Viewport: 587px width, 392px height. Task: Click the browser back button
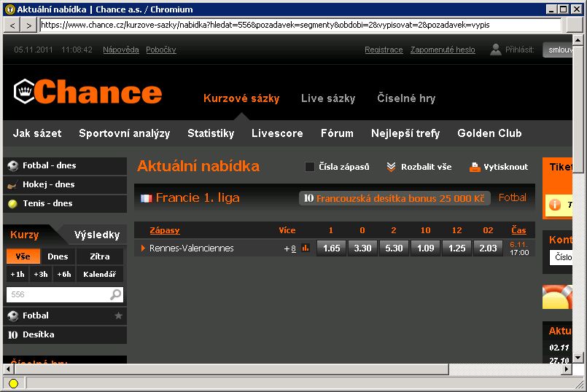(x=12, y=26)
